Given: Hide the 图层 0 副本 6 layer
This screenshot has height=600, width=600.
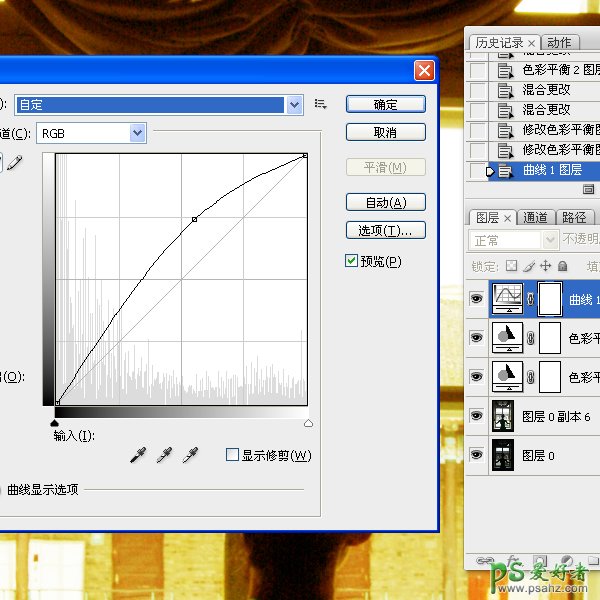Looking at the screenshot, I should coord(476,416).
